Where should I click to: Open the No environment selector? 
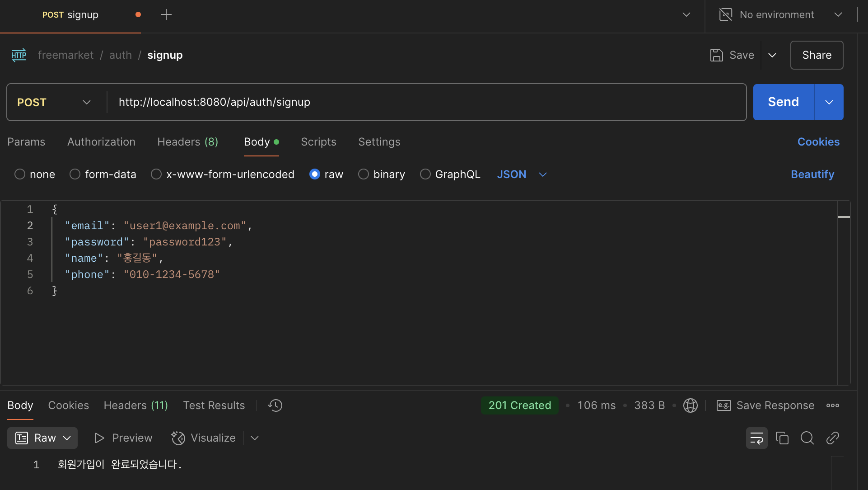click(x=781, y=14)
